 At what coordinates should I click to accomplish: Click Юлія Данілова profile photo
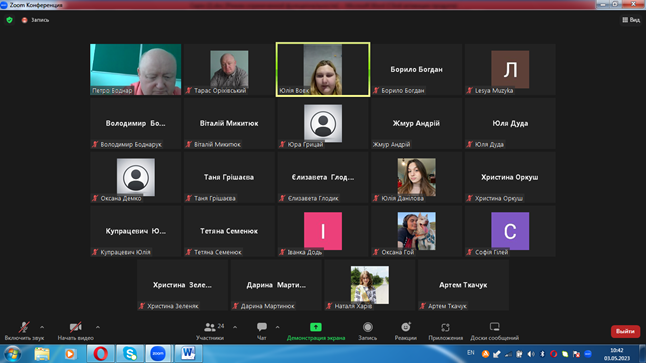pyautogui.click(x=416, y=177)
